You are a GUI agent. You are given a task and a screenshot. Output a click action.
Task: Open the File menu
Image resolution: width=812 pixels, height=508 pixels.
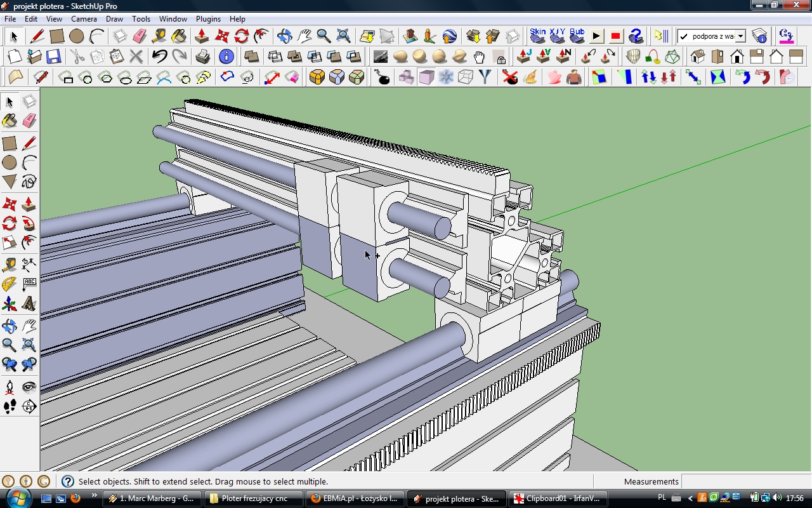tap(10, 19)
